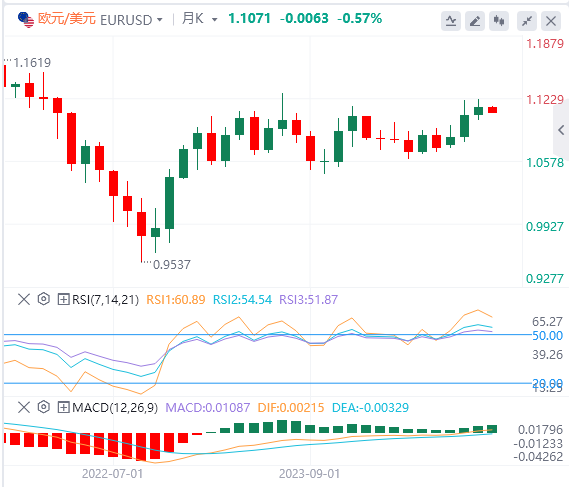
Task: Click the shrink chart arrows icon
Action: point(527,21)
